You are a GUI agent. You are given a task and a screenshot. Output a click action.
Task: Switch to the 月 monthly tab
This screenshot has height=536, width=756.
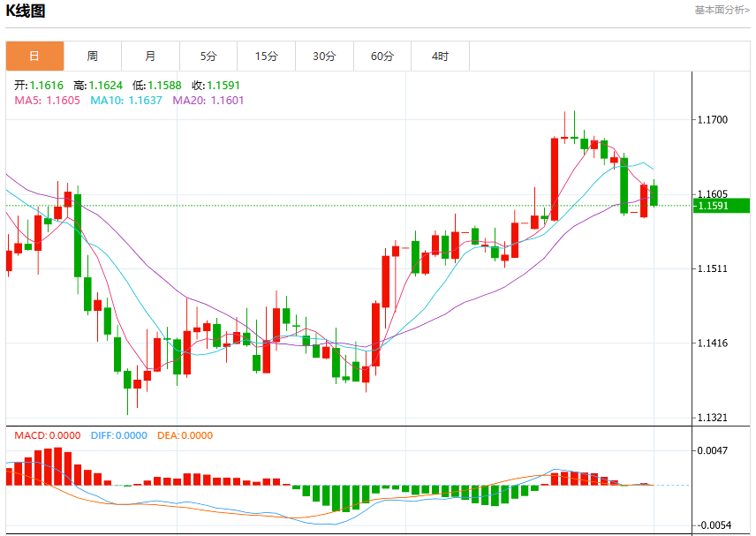(150, 56)
